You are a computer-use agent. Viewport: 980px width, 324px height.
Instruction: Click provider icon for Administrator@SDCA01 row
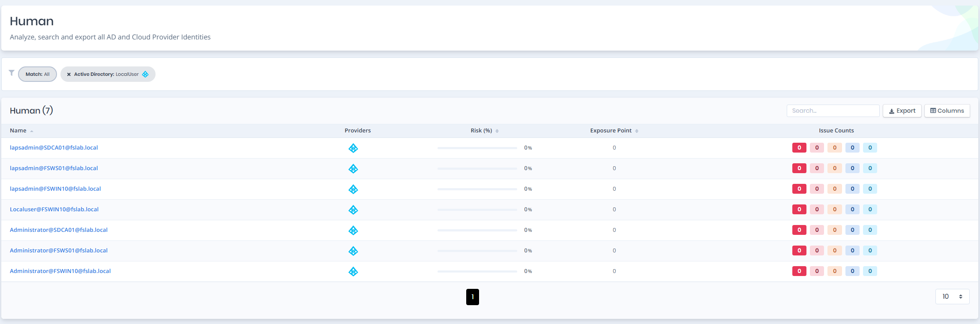pyautogui.click(x=353, y=231)
